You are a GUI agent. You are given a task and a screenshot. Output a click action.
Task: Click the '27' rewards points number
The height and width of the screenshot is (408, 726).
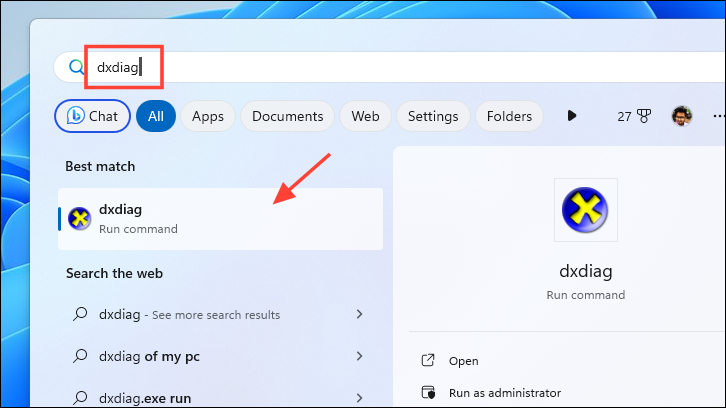(624, 116)
